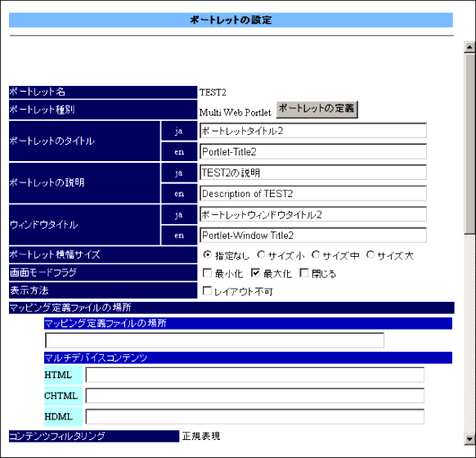476x458 pixels.
Task: Click the HTML label cell
Action: pos(64,375)
